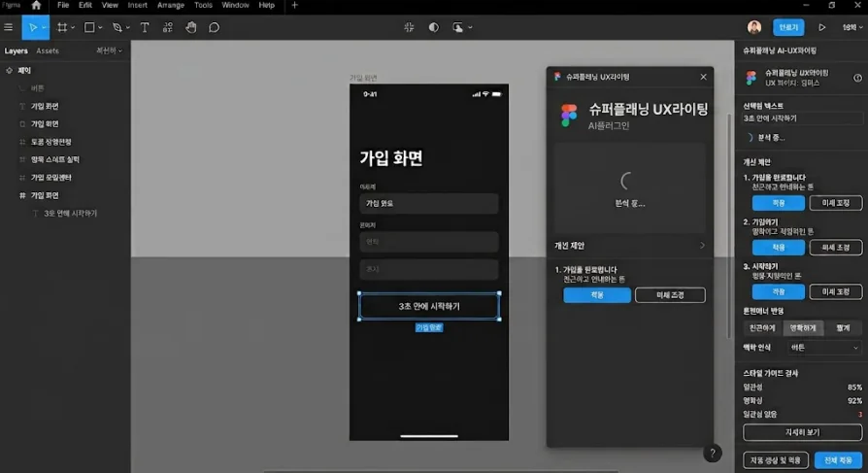Click the blue Share button in toolbar
Image resolution: width=868 pixels, height=473 pixels.
pos(788,27)
